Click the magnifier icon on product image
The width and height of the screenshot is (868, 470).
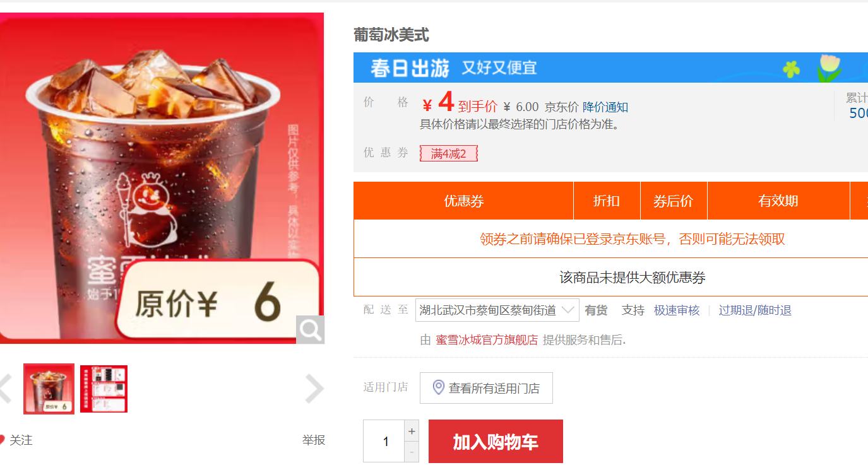(x=310, y=330)
